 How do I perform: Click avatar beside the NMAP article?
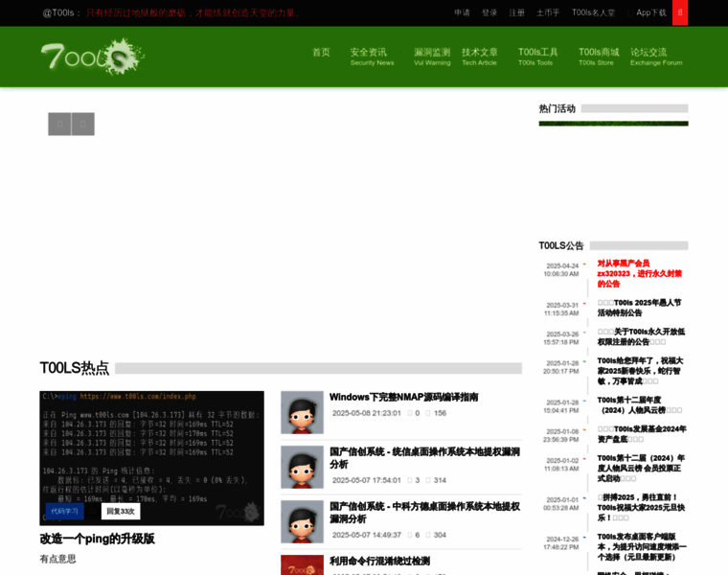pos(303,412)
